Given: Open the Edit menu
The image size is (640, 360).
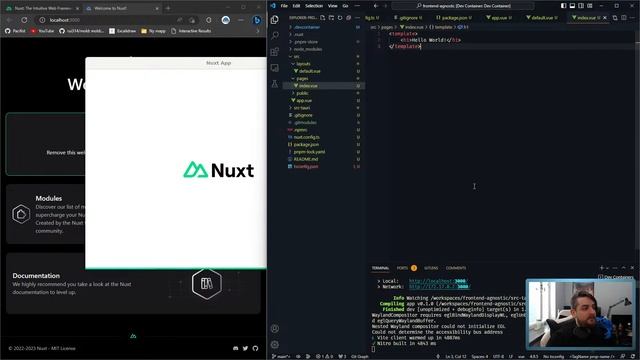Looking at the screenshot, I should pos(296,6).
